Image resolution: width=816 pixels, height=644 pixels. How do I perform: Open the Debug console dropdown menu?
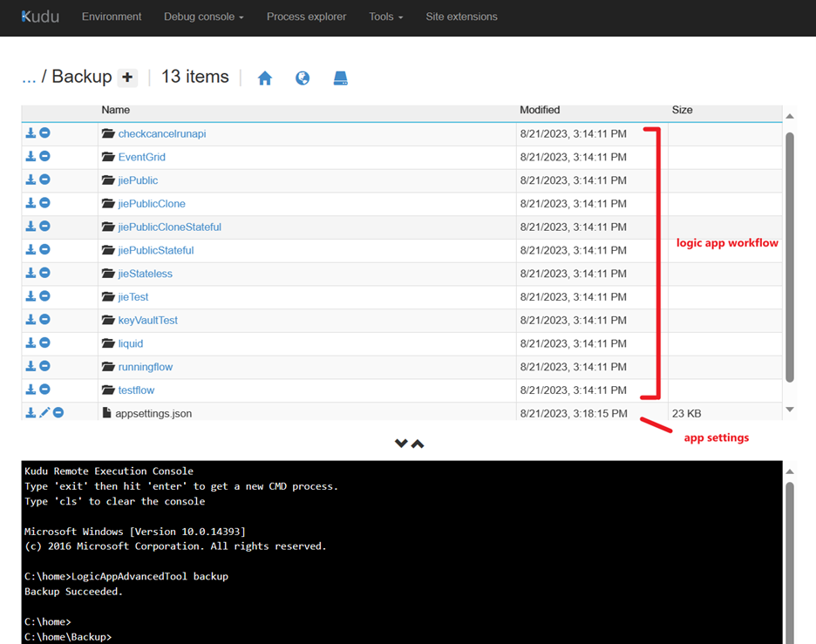(x=203, y=17)
